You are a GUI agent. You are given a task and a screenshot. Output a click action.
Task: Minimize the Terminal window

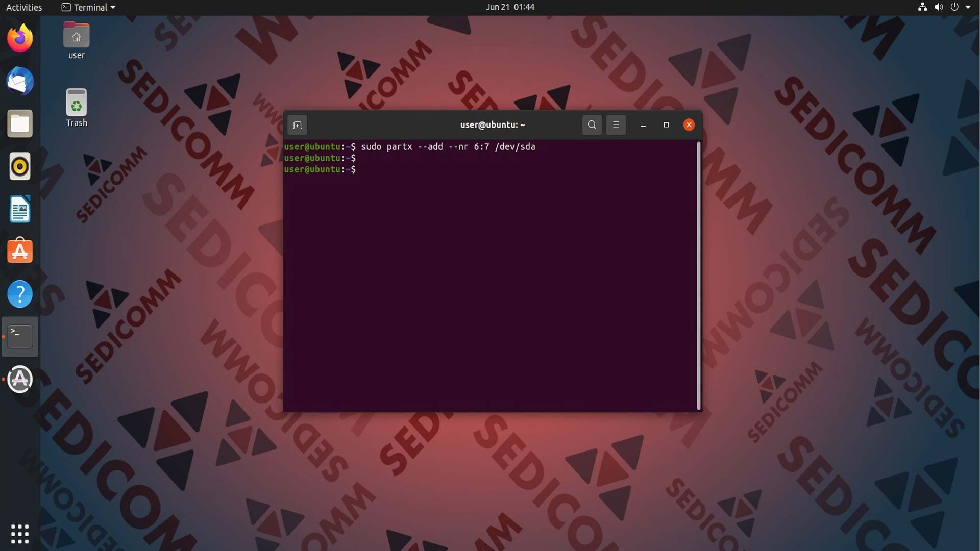[643, 125]
